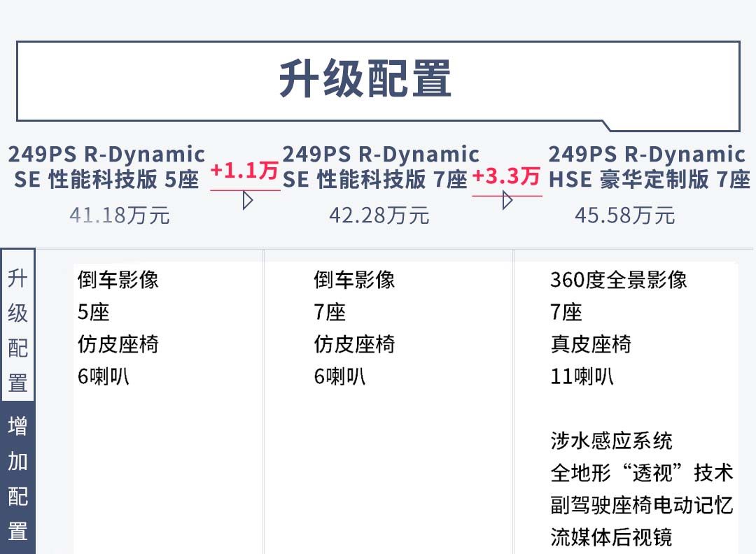Open the SE 性能科技版 5座 model

tap(106, 166)
